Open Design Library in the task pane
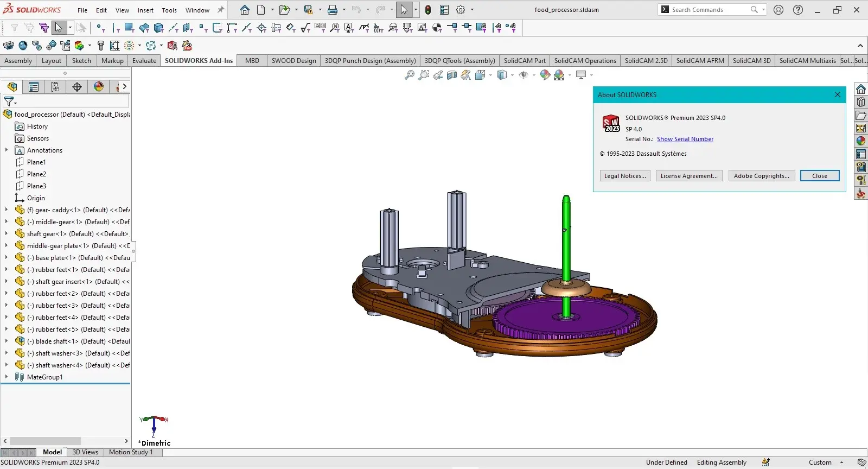The image size is (868, 469). 861,102
